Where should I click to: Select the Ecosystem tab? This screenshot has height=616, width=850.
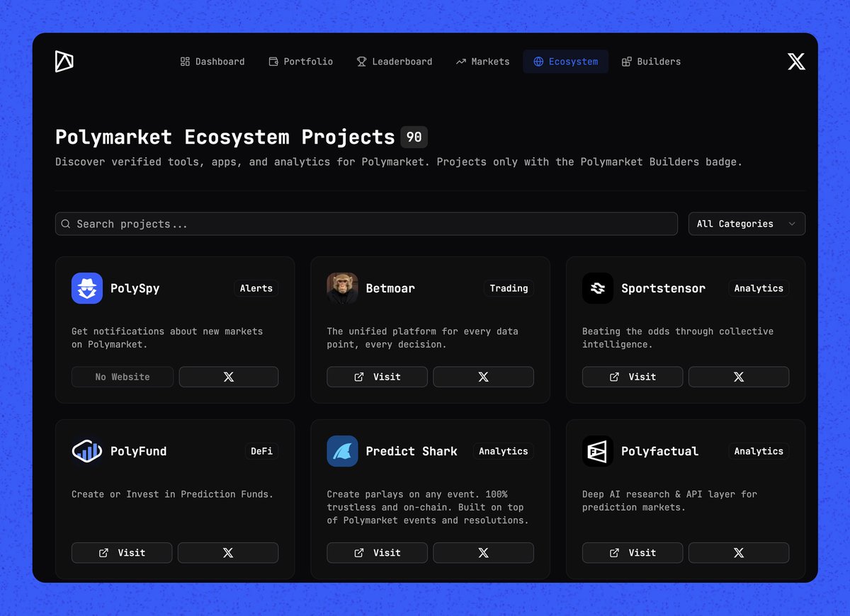(566, 62)
